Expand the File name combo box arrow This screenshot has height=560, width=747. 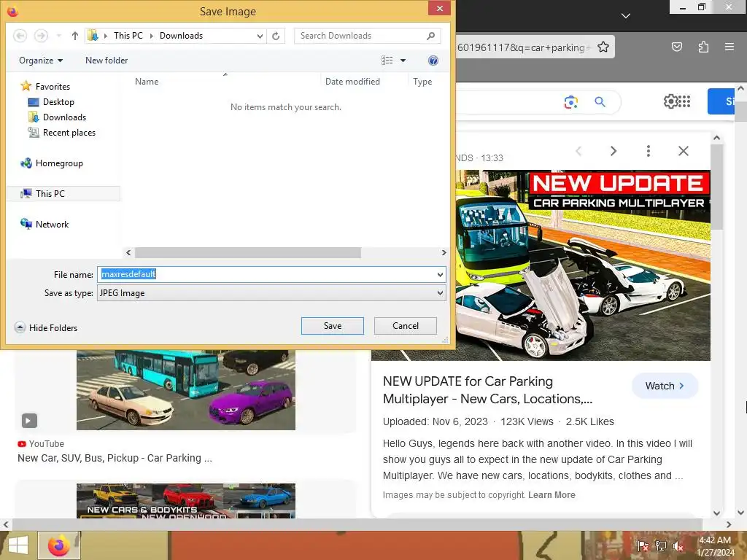[x=440, y=275]
